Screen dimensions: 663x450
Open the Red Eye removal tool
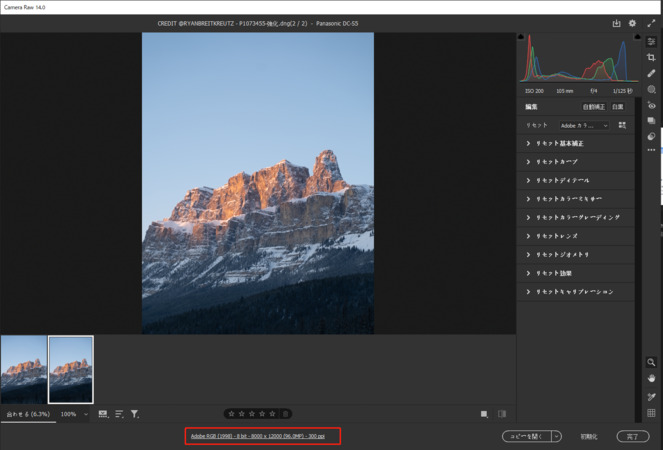tap(651, 105)
